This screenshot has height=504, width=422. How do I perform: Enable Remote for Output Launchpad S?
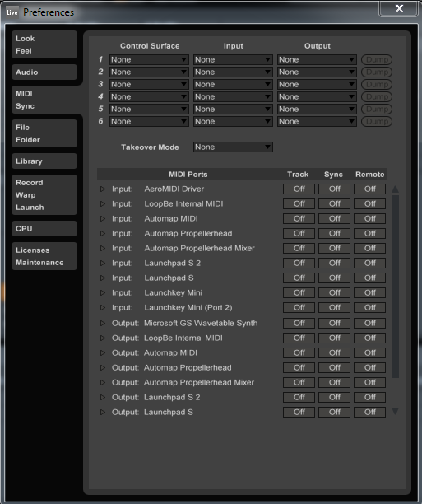369,412
